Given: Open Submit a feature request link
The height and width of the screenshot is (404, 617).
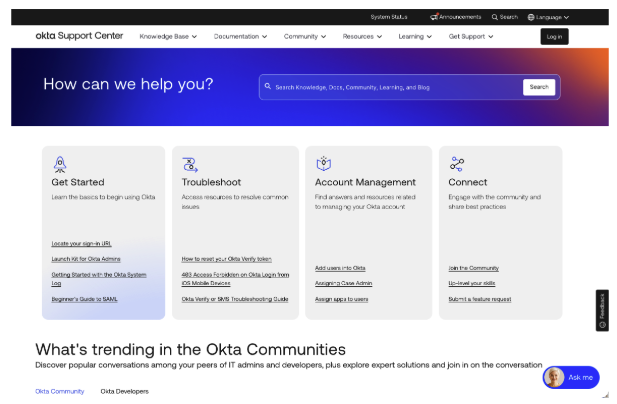Looking at the screenshot, I should [480, 299].
